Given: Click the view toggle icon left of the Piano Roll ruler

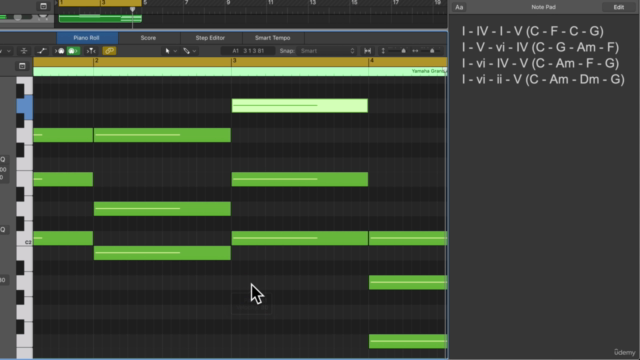Looking at the screenshot, I should (x=22, y=66).
